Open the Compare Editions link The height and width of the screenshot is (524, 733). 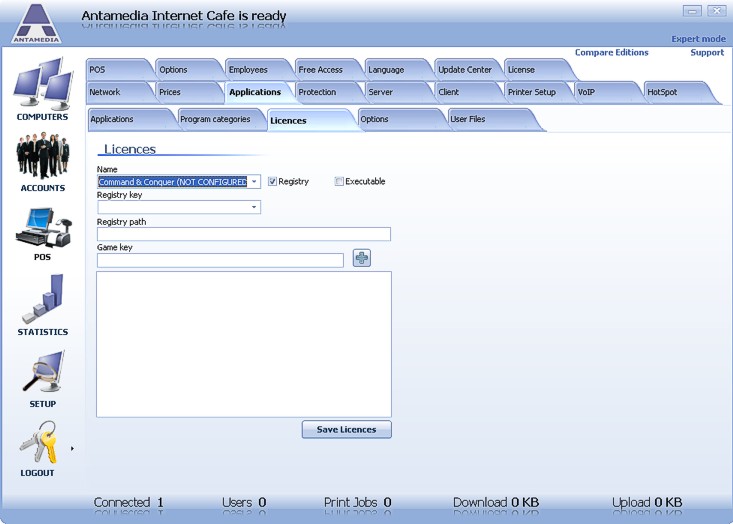(611, 53)
